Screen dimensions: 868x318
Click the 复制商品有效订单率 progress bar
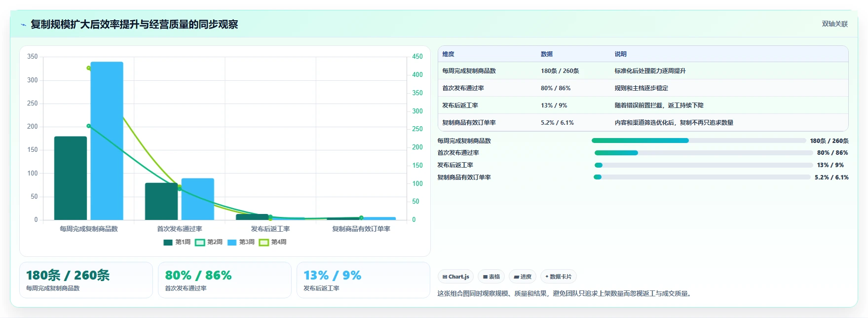(702, 177)
